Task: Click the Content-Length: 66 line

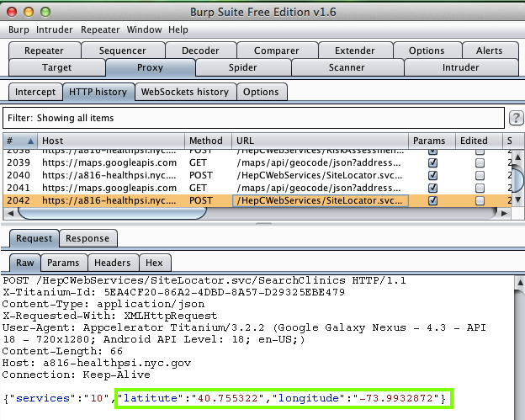Action: (62, 351)
